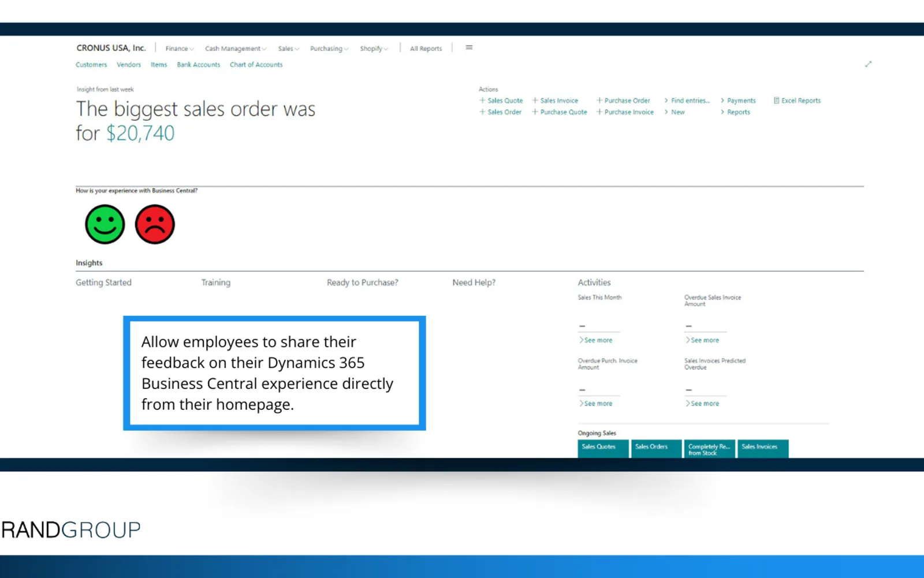Create a new Purchase Order action
Viewport: 924px width, 578px height.
coord(623,101)
